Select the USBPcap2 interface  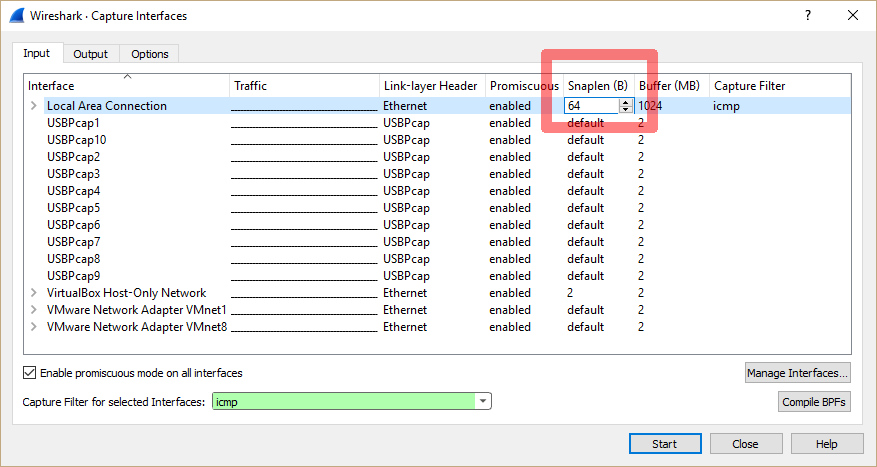[x=73, y=157]
